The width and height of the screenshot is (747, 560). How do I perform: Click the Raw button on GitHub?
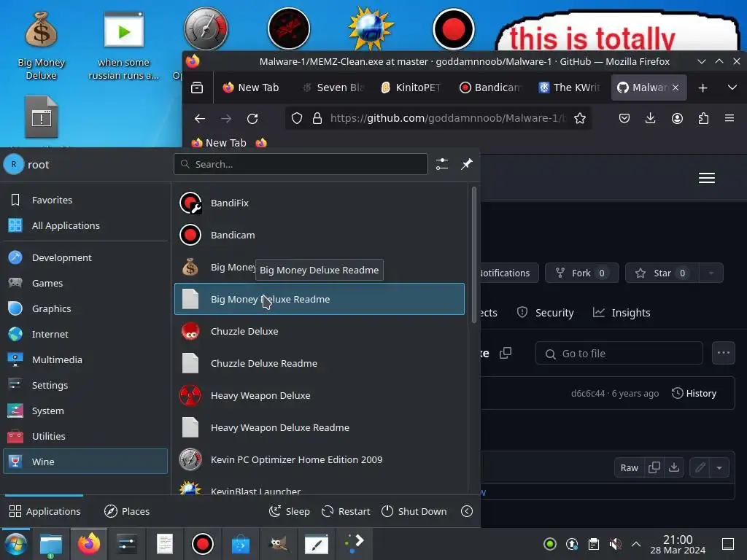(629, 467)
